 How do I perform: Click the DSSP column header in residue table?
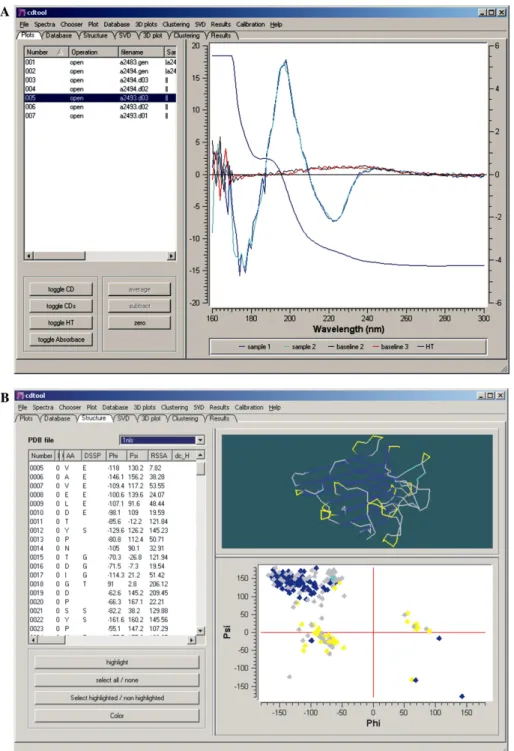(x=93, y=455)
